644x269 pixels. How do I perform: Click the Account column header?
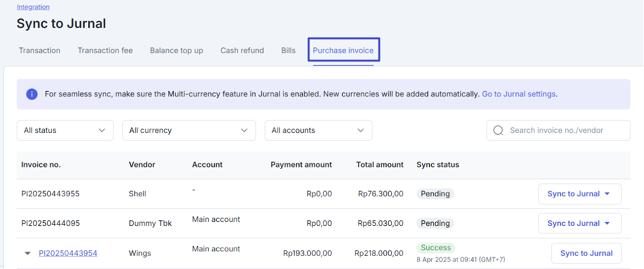point(207,165)
